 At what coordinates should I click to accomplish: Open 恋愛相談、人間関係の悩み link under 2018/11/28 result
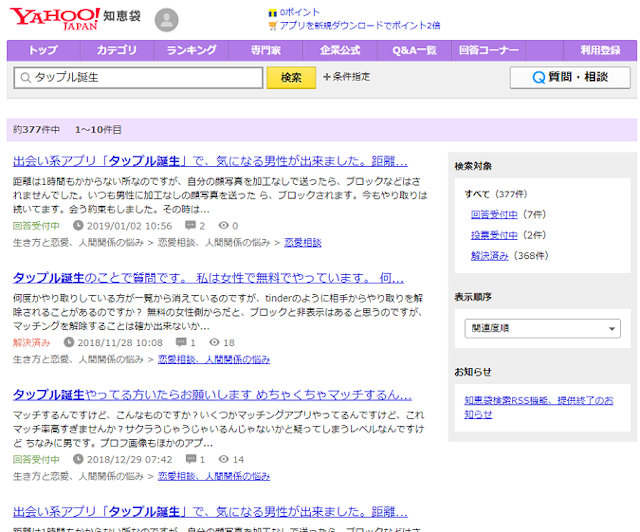coord(214,359)
